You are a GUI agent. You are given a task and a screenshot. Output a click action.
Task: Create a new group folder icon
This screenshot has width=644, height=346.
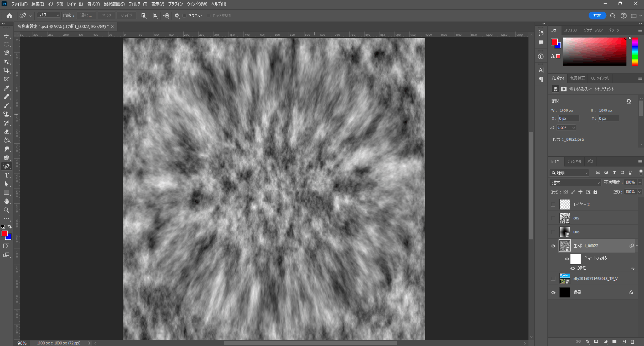(x=615, y=341)
